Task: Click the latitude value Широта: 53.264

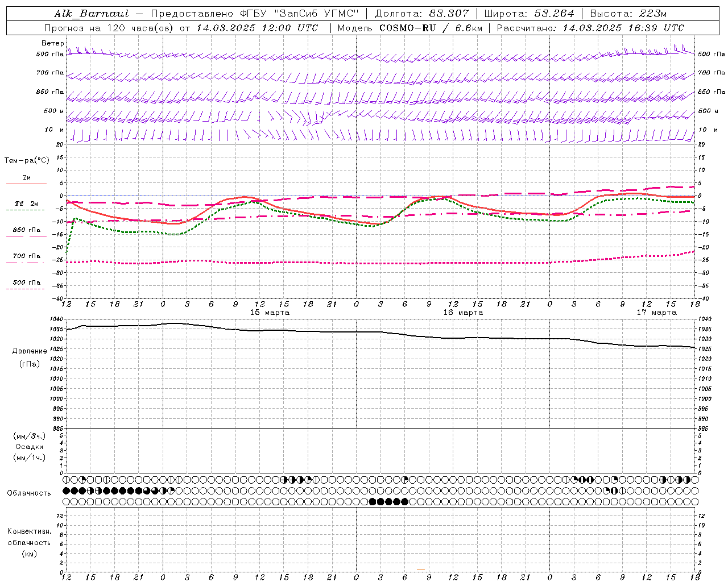Action: click(x=529, y=14)
